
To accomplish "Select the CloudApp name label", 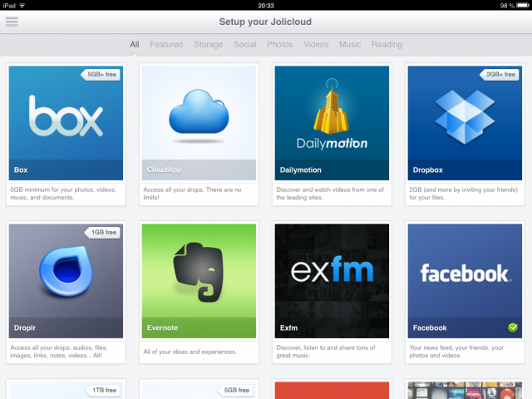I will click(x=165, y=170).
